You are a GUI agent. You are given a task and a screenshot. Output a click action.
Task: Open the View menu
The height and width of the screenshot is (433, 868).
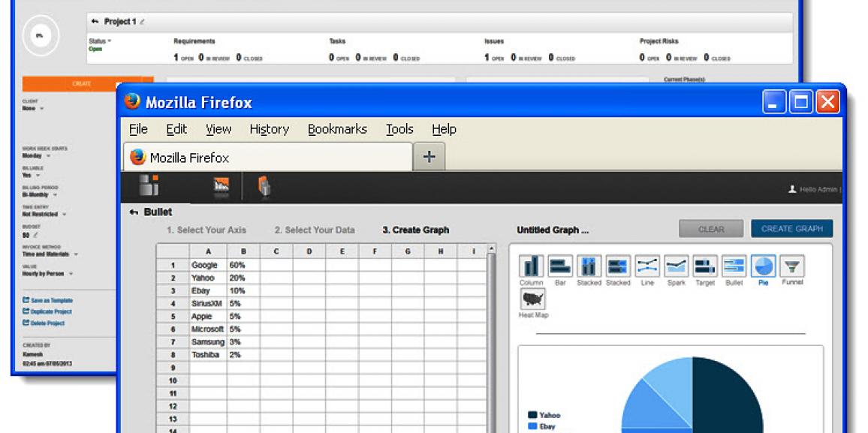(219, 129)
